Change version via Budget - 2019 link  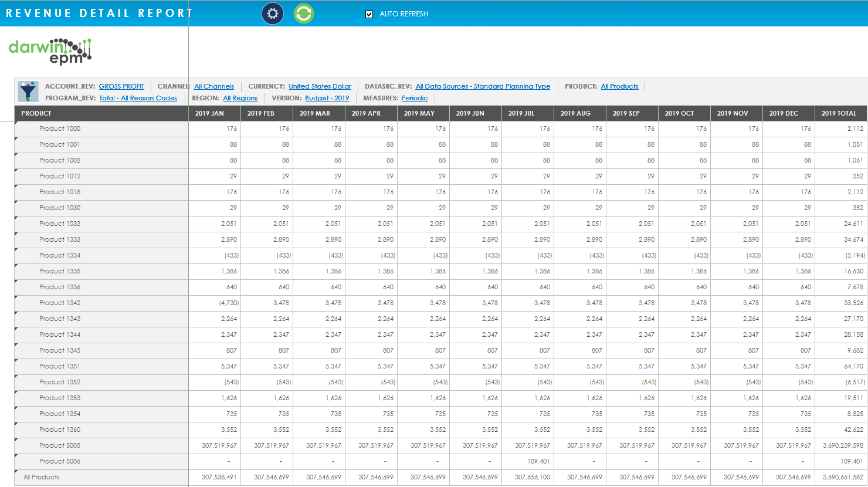[x=327, y=98]
